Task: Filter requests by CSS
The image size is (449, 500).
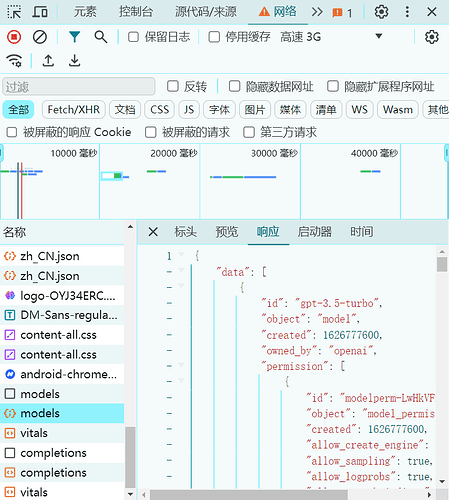Action: tap(159, 110)
